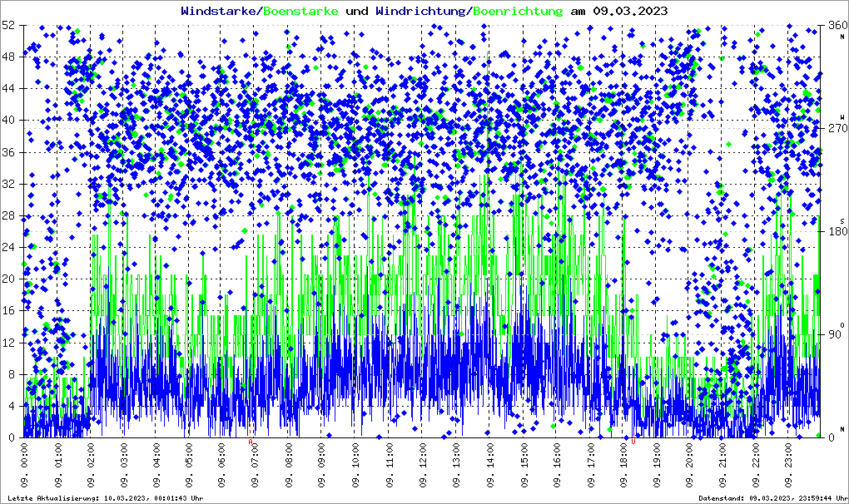Click the date "09.03.2023" in the chart title
The width and height of the screenshot is (849, 504).
[x=630, y=11]
